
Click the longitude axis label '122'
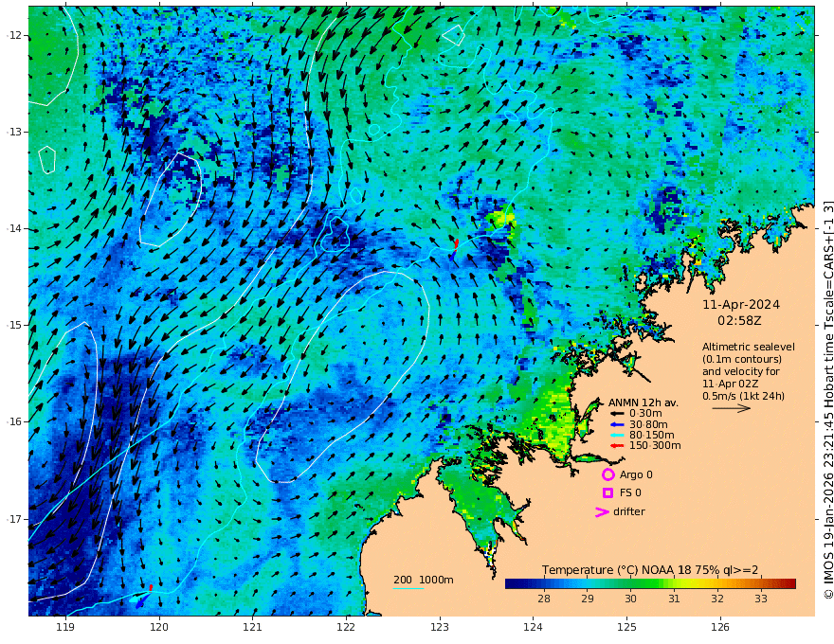click(346, 627)
